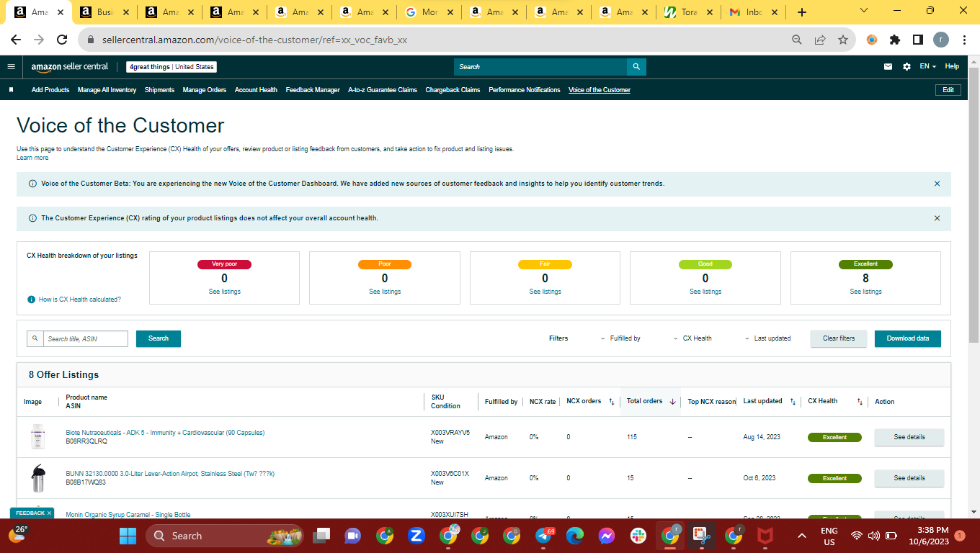This screenshot has height=553, width=980.
Task: Open How is CX Health calculated link
Action: pos(80,300)
